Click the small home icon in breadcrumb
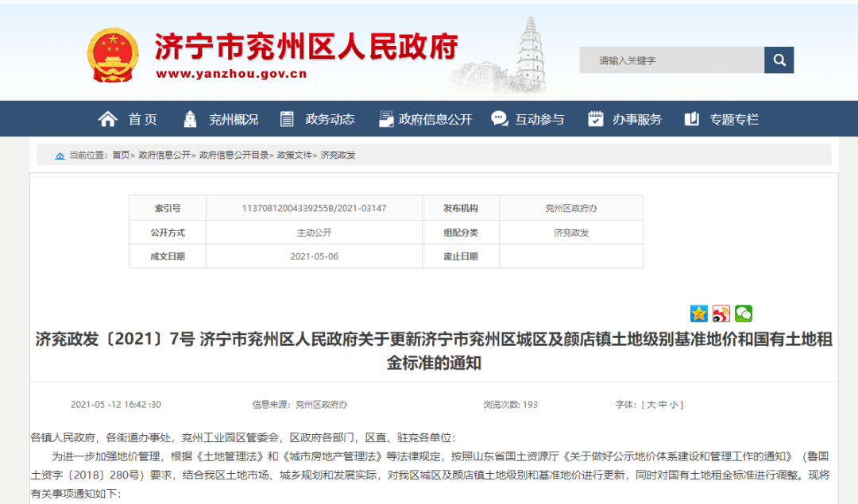The image size is (858, 504). (60, 156)
